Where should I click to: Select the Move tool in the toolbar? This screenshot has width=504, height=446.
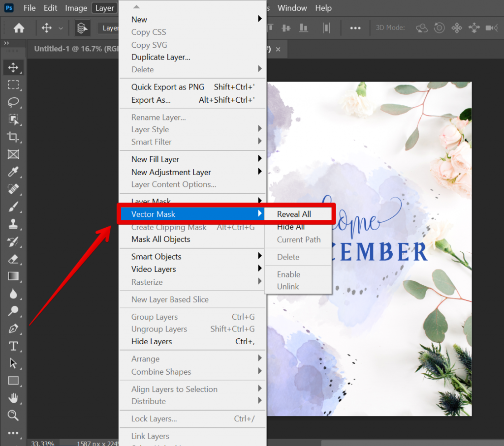[13, 67]
